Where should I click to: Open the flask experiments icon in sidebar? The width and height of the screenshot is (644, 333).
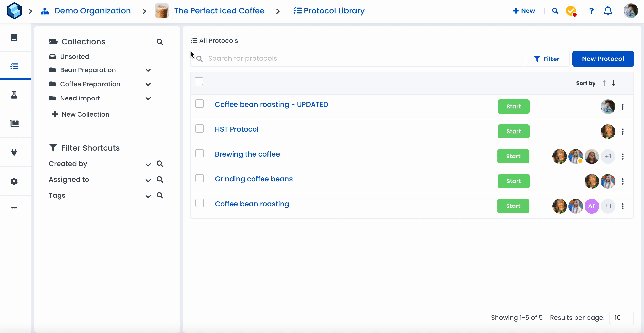coord(14,95)
